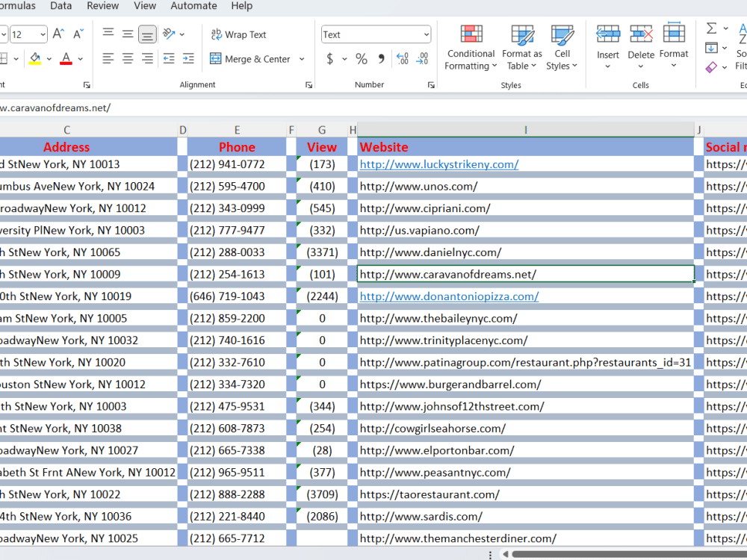Click Increase Font Size icon
Image resolution: width=747 pixels, height=560 pixels.
click(58, 34)
